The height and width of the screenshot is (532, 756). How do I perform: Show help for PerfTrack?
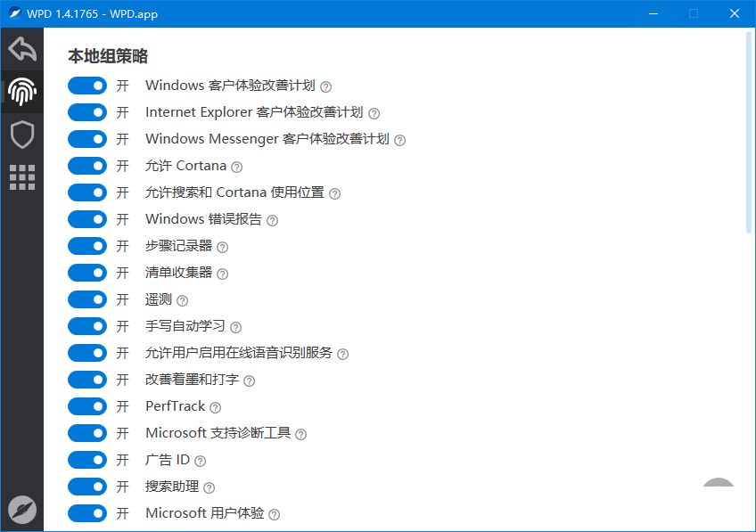pos(216,407)
